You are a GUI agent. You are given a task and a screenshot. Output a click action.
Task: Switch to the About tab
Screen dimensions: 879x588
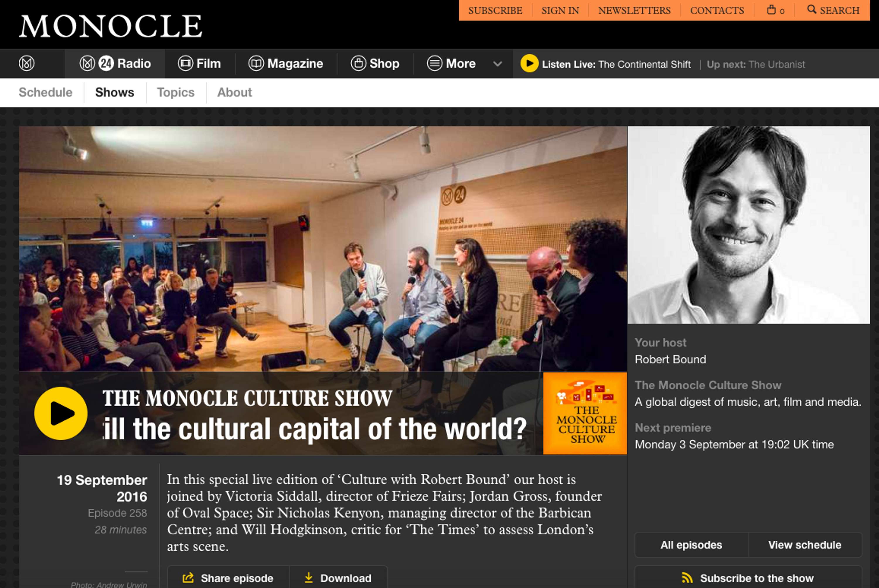click(x=234, y=92)
